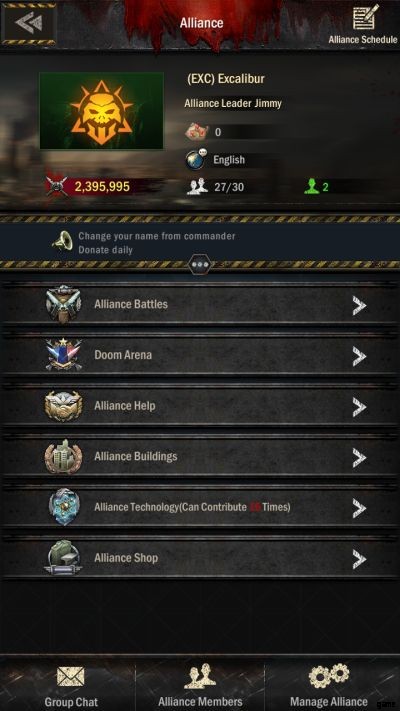Tap the golden skull alliance emblem
The height and width of the screenshot is (711, 400).
102,111
